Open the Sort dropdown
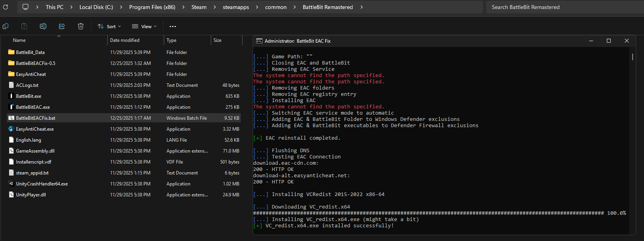The image size is (644, 241). (x=109, y=27)
